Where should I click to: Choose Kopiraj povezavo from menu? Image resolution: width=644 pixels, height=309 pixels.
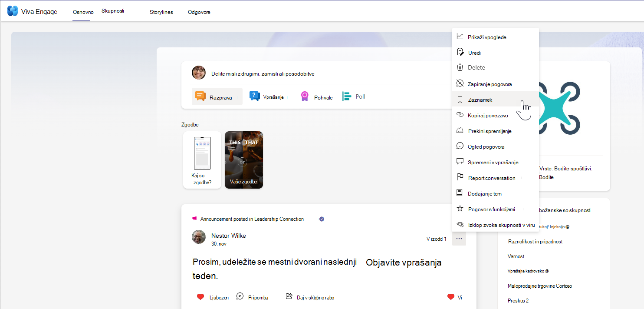495,115
